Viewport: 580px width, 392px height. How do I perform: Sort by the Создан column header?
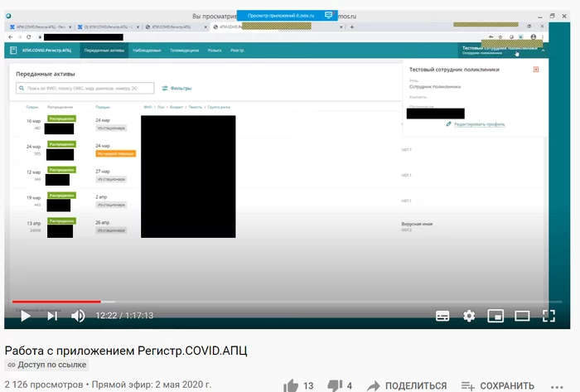click(x=32, y=107)
